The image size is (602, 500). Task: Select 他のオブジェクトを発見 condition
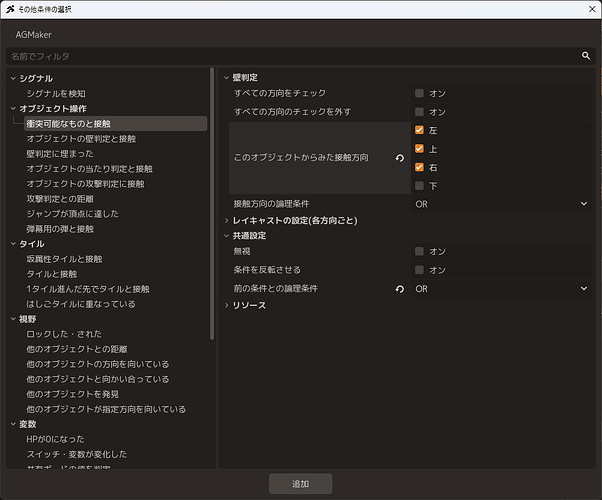[x=73, y=394]
